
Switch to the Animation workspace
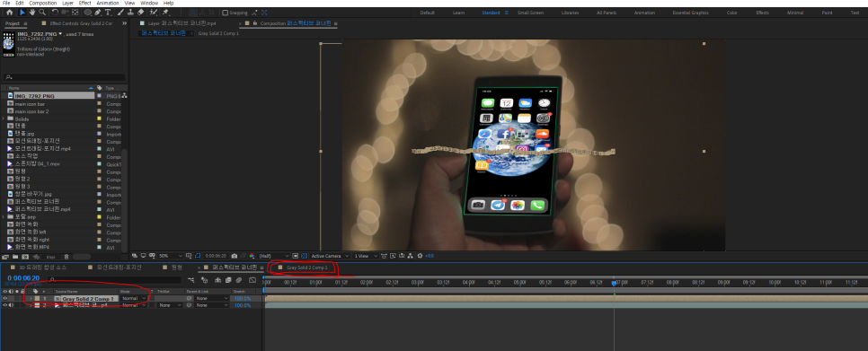[644, 13]
